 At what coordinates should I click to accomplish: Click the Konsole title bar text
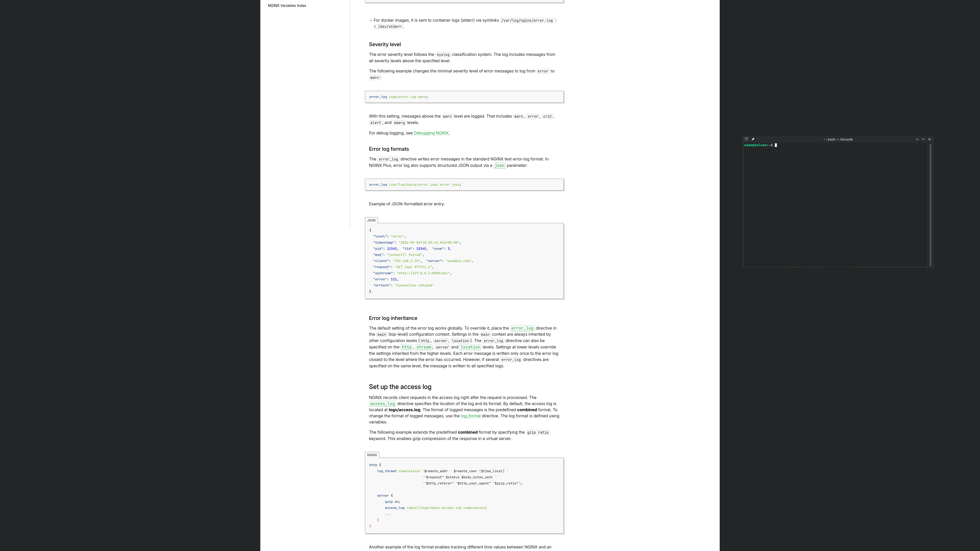tap(838, 139)
